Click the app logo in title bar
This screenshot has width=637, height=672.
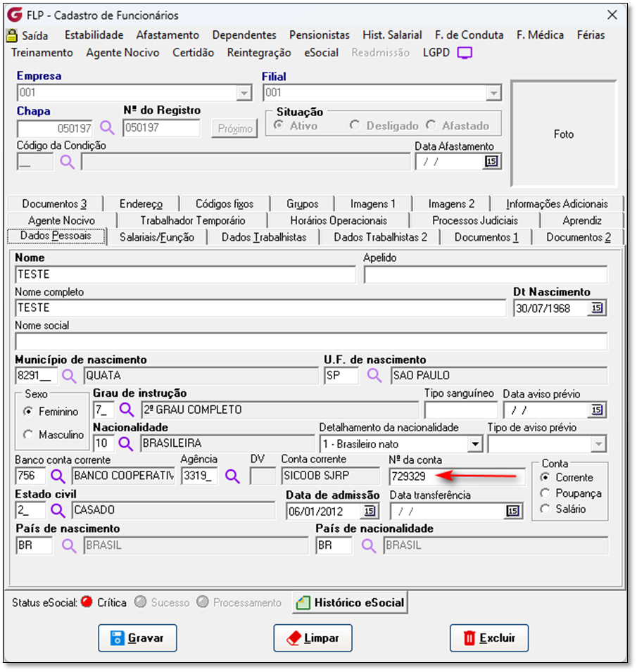point(15,15)
